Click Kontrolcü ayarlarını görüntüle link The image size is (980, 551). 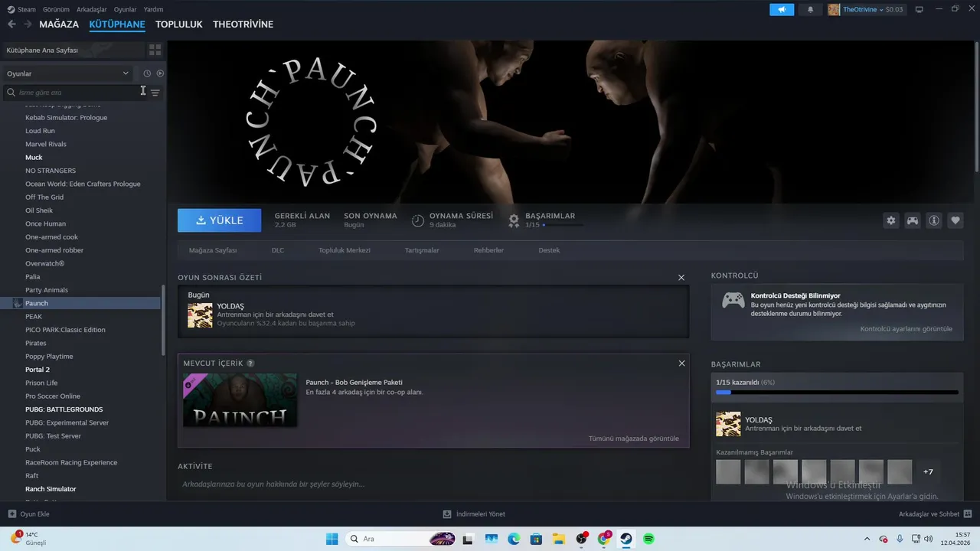tap(906, 329)
